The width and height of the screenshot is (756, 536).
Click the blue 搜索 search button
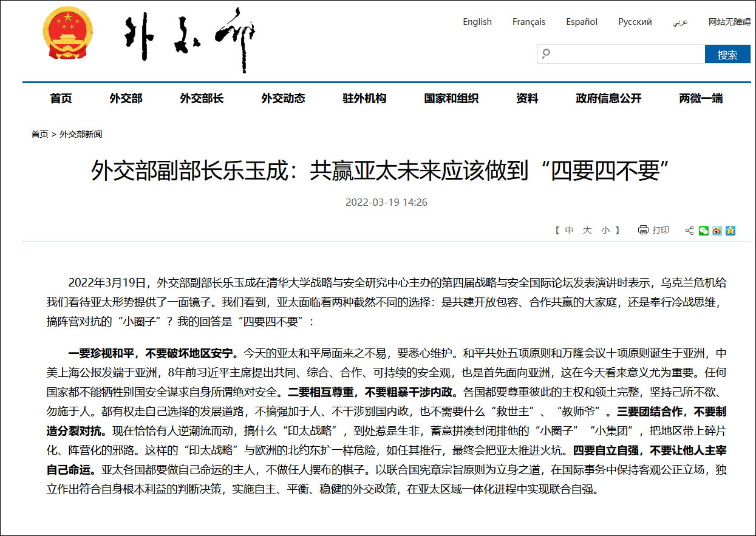[727, 53]
